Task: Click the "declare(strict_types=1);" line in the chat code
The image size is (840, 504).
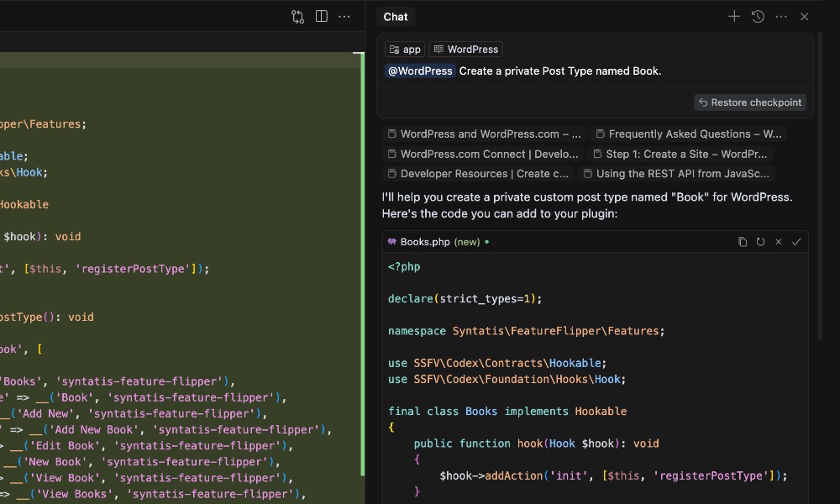Action: [465, 299]
